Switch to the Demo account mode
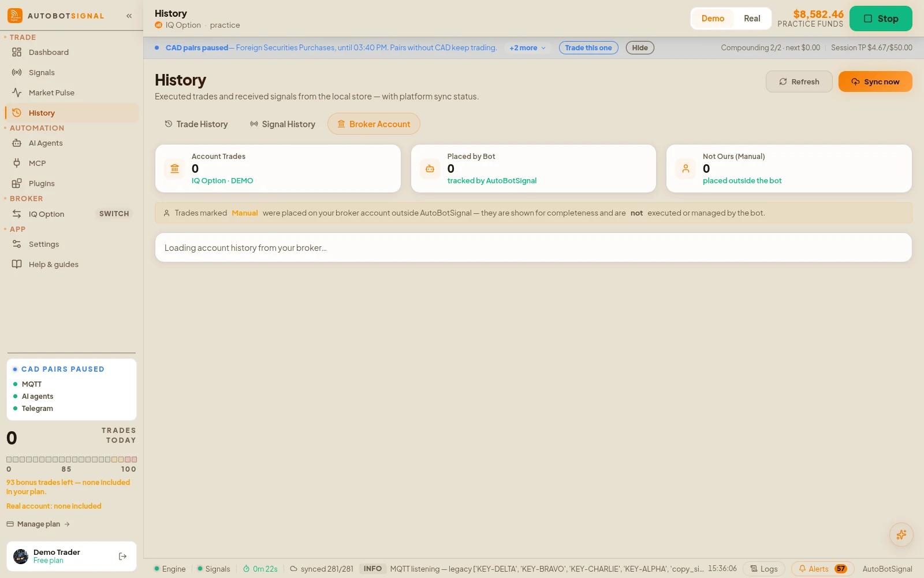The height and width of the screenshot is (578, 924). coord(713,18)
